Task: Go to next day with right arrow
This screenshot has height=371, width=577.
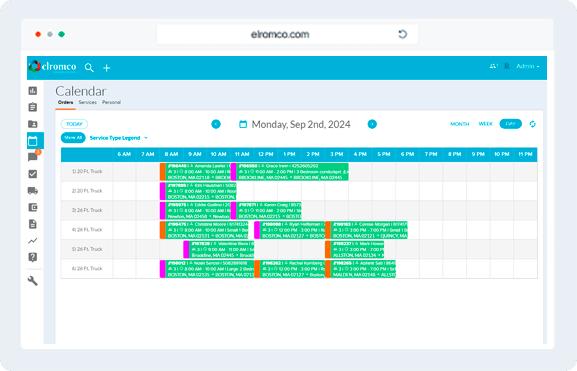Action: (x=372, y=124)
